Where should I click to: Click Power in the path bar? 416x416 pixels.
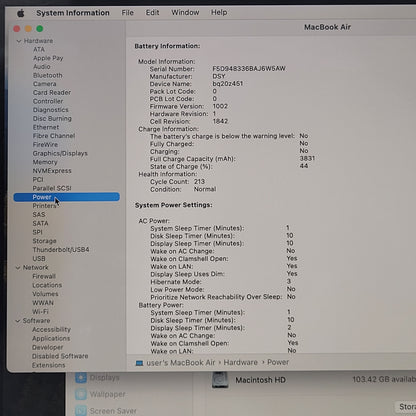point(278,362)
